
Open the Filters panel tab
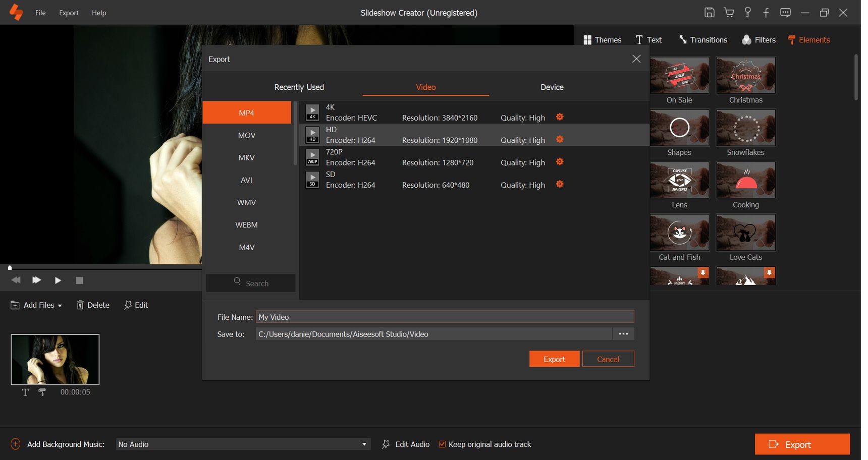(758, 40)
